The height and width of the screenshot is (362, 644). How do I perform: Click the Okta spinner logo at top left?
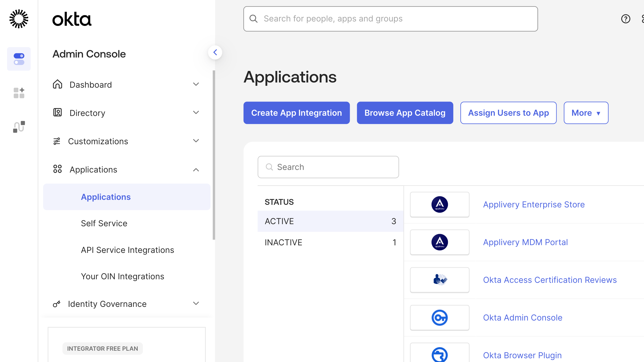click(19, 19)
